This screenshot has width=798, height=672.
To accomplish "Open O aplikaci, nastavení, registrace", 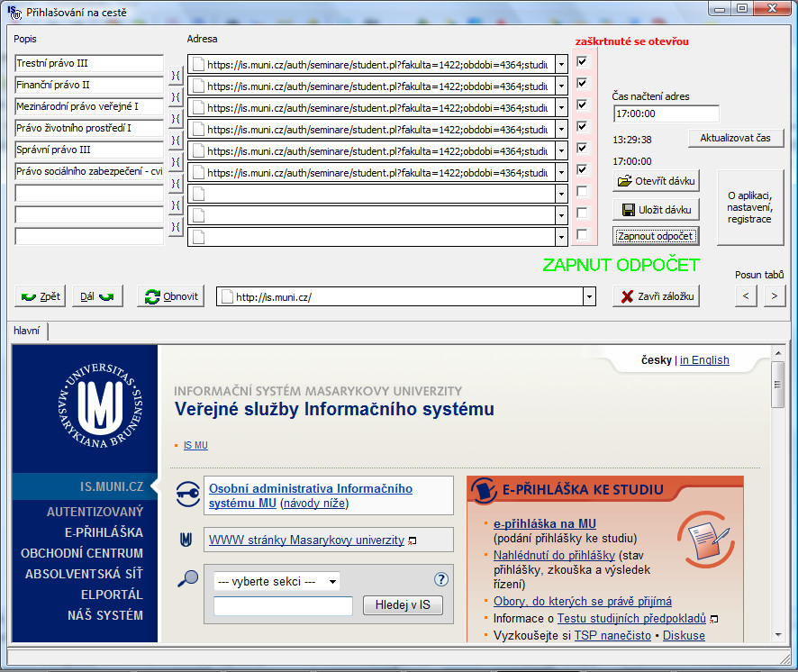I will point(750,208).
